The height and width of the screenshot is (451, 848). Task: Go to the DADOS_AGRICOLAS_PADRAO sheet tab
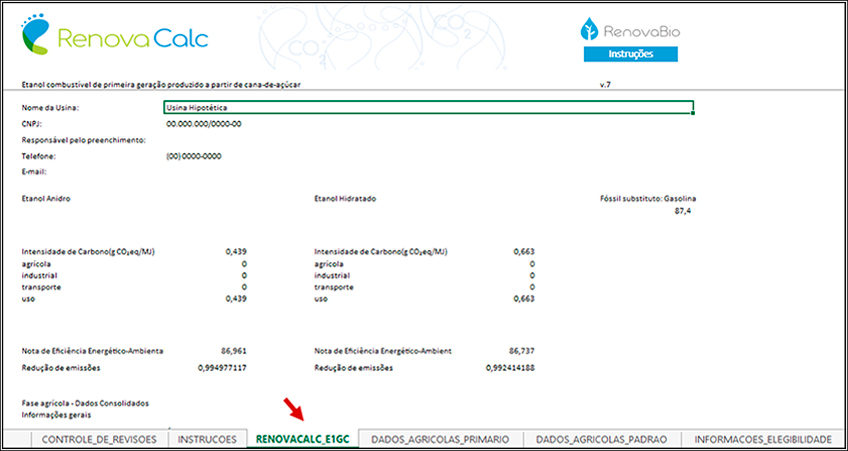pos(601,439)
